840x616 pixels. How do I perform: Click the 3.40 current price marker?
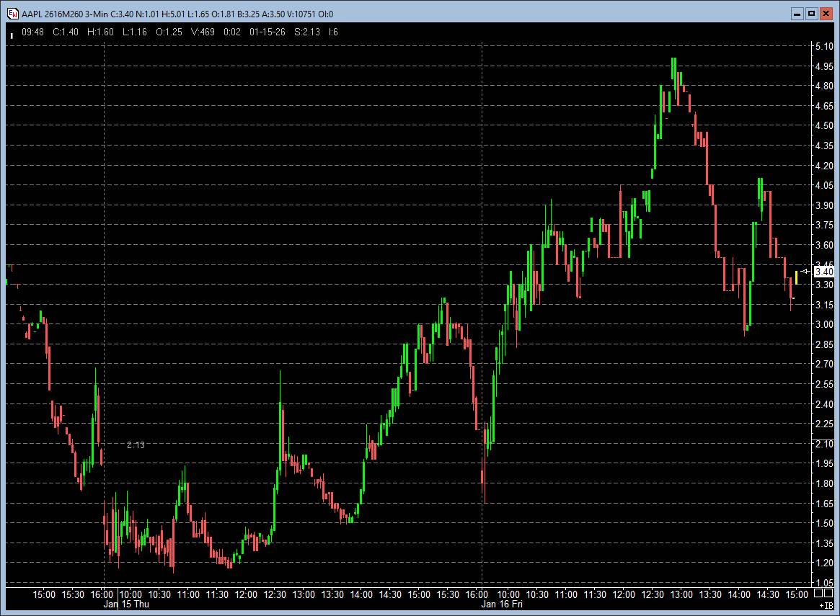point(823,272)
